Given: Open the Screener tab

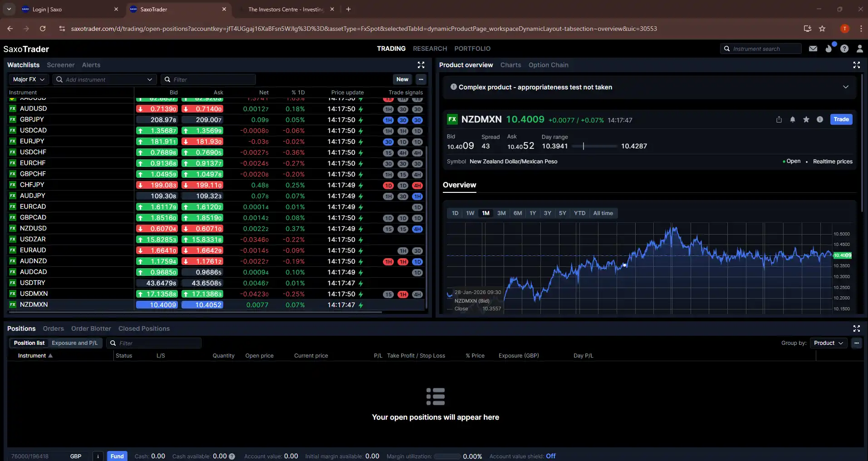Looking at the screenshot, I should (61, 65).
